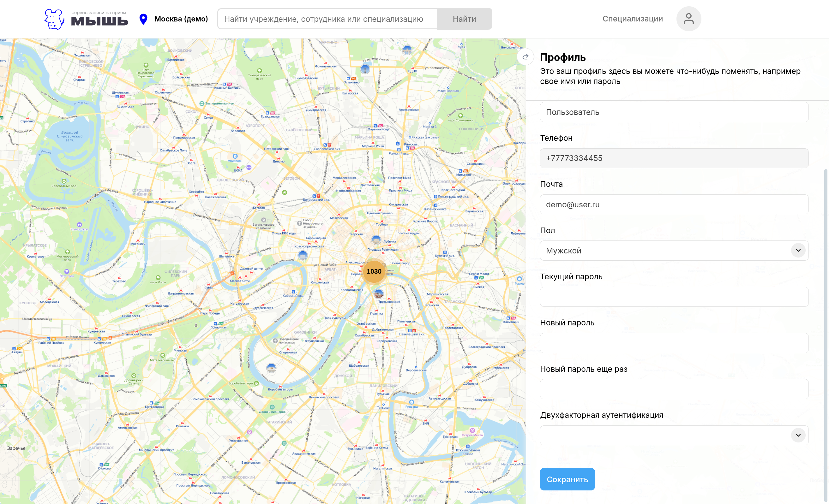This screenshot has width=829, height=504.
Task: Click the landmark marker near ВДНХ
Action: pyautogui.click(x=407, y=50)
